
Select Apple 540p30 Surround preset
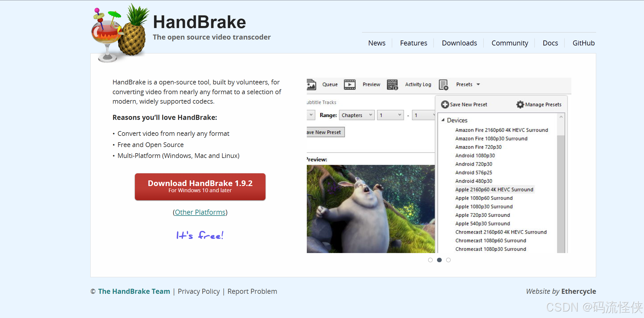coord(482,224)
